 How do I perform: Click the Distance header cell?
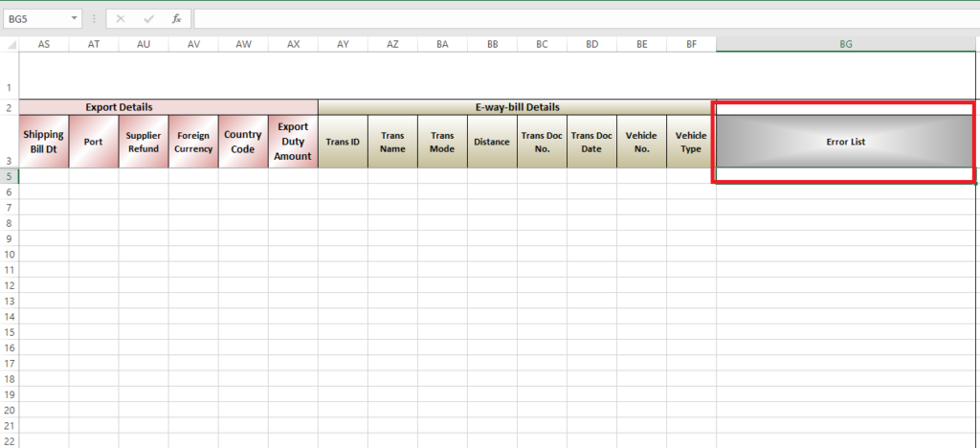pos(493,142)
